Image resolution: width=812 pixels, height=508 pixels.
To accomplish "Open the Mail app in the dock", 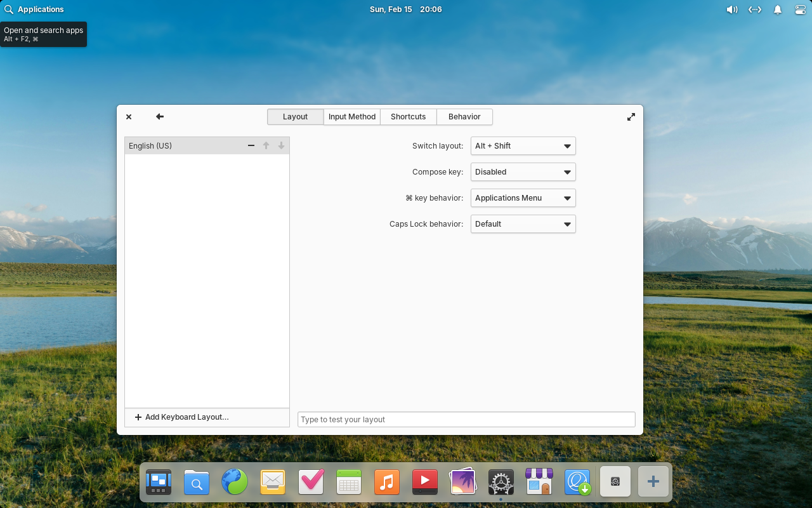I will [273, 483].
